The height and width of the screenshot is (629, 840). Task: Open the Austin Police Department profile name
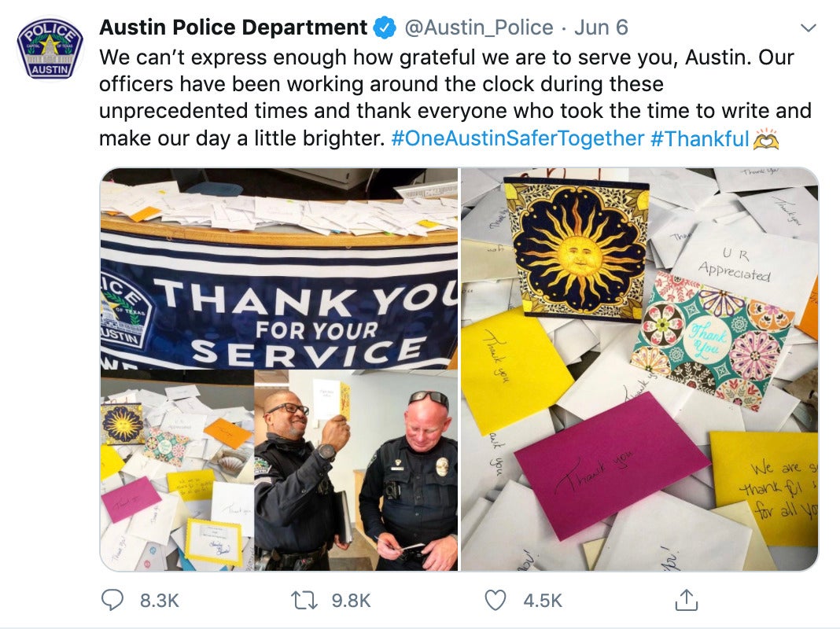click(233, 28)
